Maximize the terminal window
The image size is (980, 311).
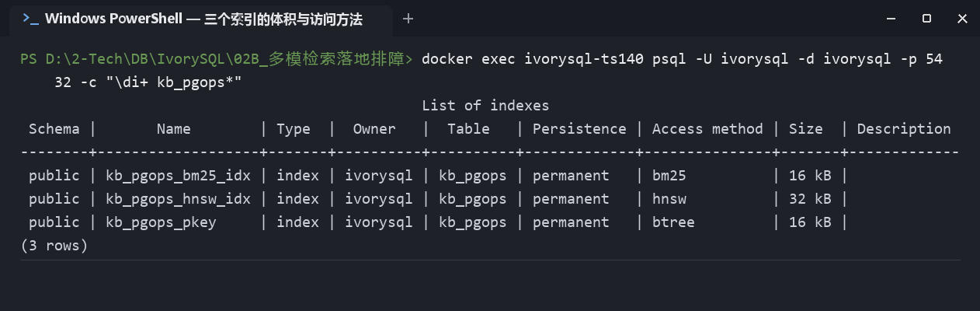coord(926,19)
